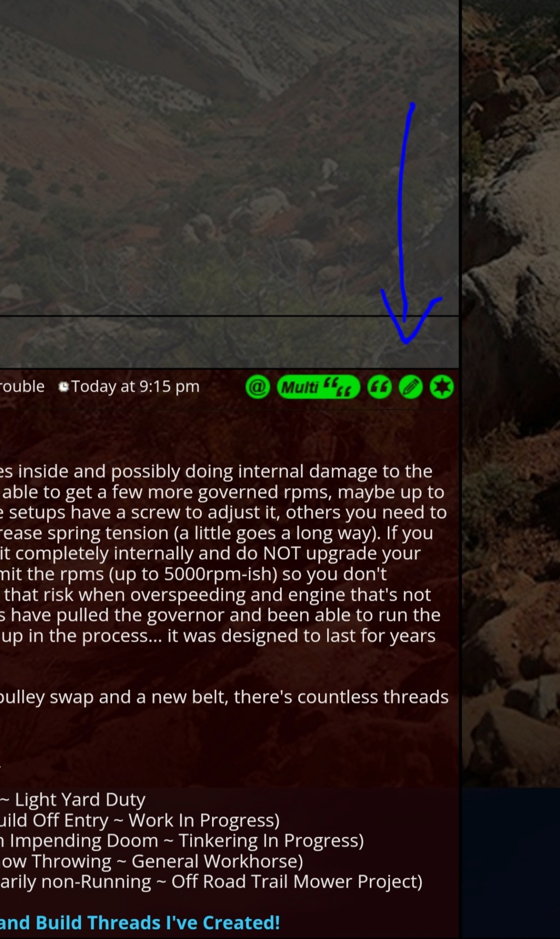This screenshot has height=939, width=560.
Task: Click the hillside photo above the post
Action: click(229, 158)
